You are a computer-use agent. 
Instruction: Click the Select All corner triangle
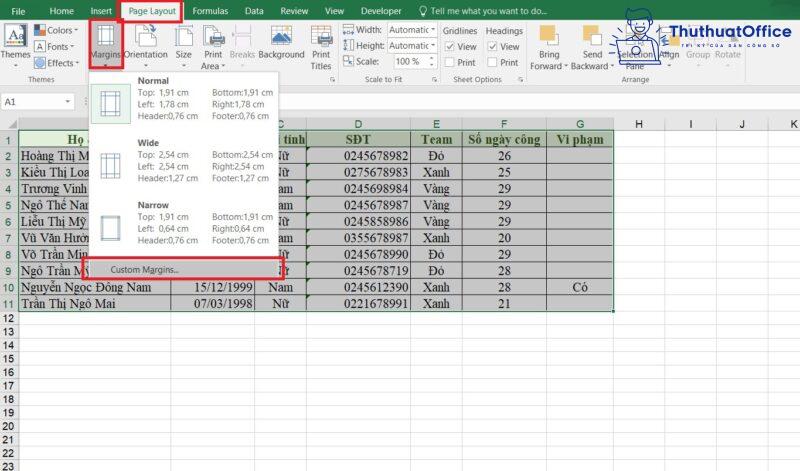[10, 123]
